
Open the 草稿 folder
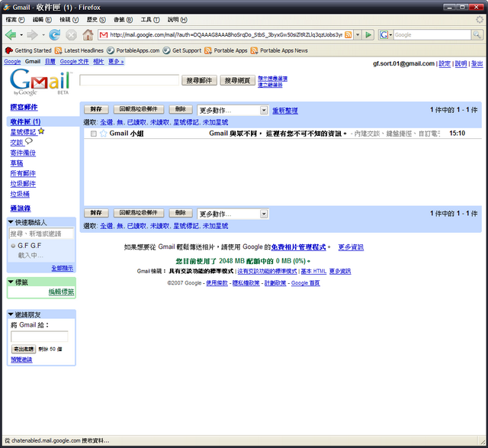click(17, 163)
